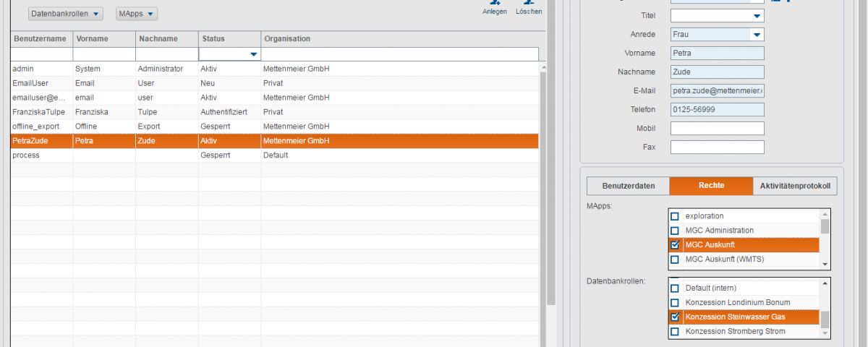The height and width of the screenshot is (347, 868).
Task: Uncheck Konzession Steinwasser Gas role
Action: click(x=675, y=317)
